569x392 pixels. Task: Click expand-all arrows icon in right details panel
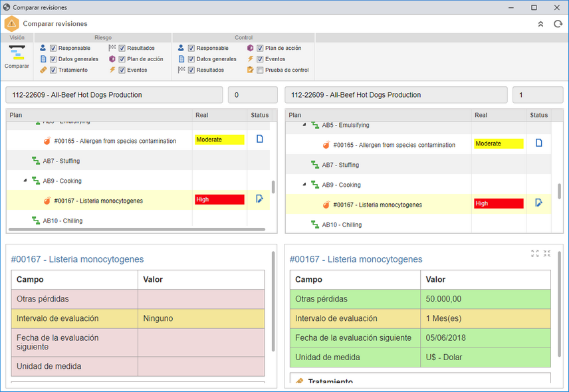click(535, 254)
